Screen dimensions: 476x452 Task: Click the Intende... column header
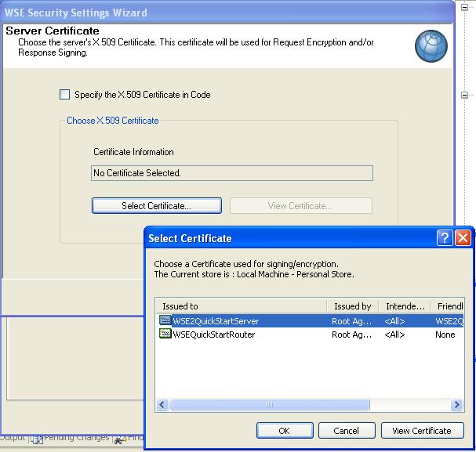click(x=405, y=306)
